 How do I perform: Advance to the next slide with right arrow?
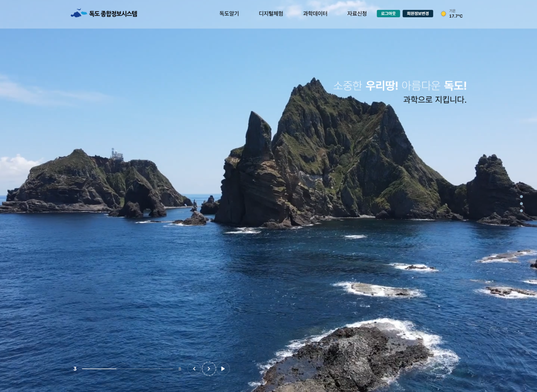click(209, 369)
